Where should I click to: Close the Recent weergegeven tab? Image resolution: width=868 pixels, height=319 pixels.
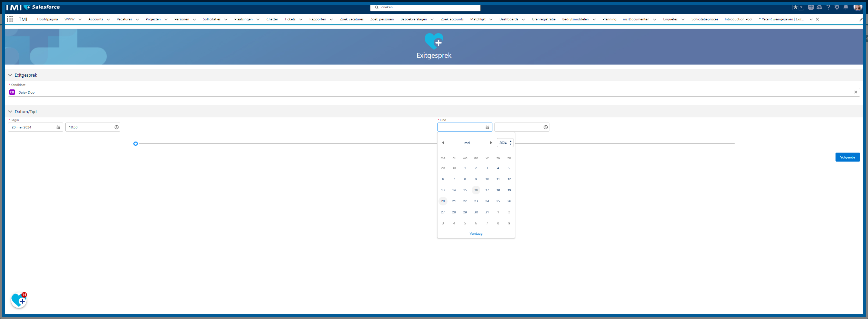click(x=817, y=19)
